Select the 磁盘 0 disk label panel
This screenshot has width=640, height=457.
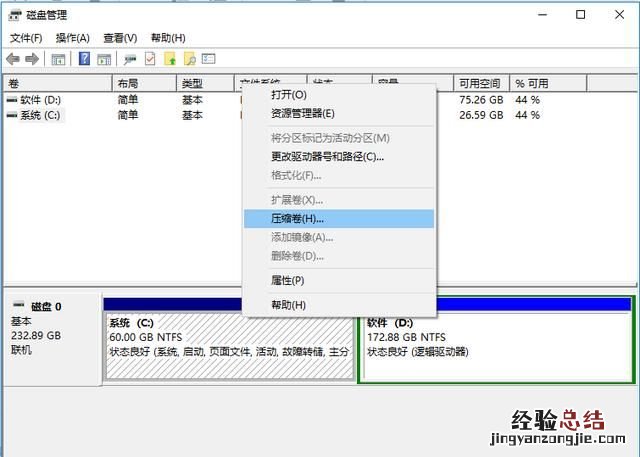tap(52, 339)
